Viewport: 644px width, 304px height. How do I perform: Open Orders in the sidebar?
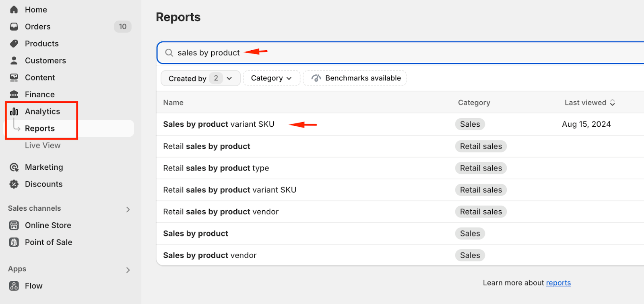[x=38, y=27]
